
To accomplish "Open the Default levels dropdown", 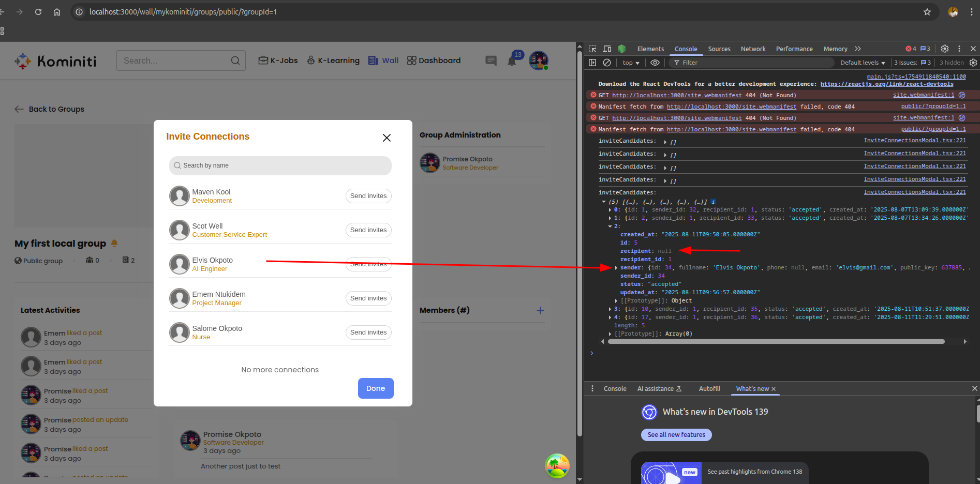I will [x=862, y=63].
